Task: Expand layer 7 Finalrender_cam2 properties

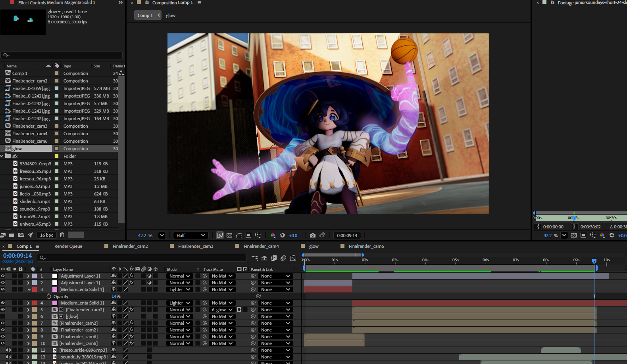Action: 29,323
